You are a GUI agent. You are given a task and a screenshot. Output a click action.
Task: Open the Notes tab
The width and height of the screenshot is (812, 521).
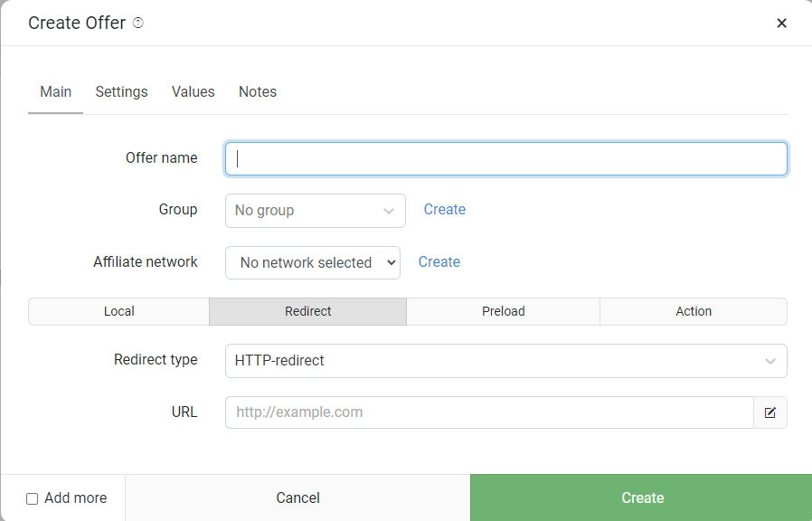[x=258, y=92]
